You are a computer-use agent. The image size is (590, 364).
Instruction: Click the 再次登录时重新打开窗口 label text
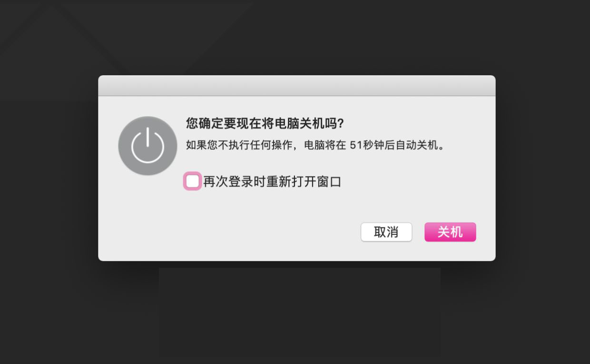[272, 181]
